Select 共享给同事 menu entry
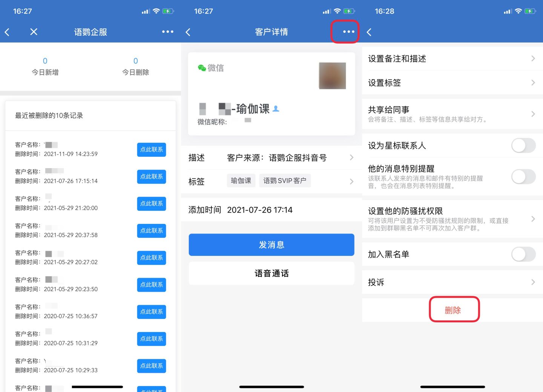This screenshot has height=392, width=543. [x=452, y=114]
